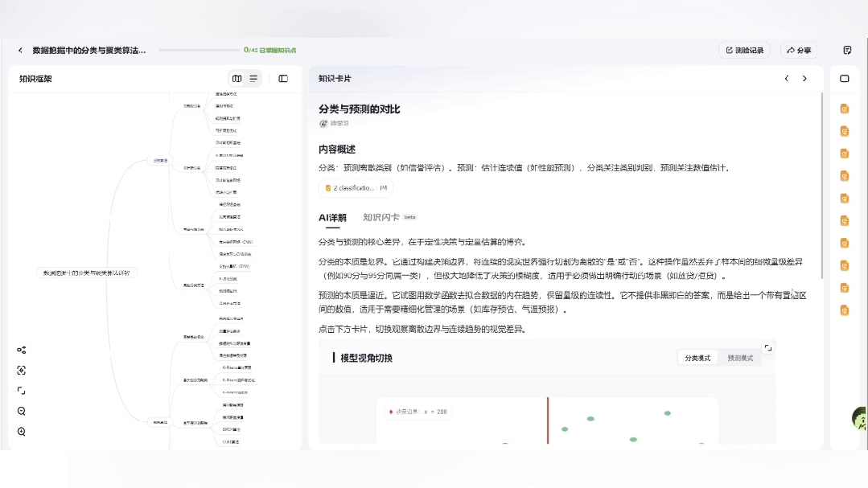Expand the 模型视角切换 card to fullscreen
The height and width of the screenshot is (488, 868).
768,347
